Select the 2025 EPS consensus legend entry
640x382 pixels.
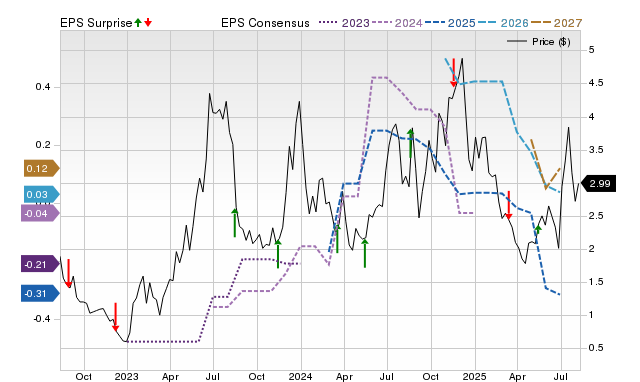(450, 23)
